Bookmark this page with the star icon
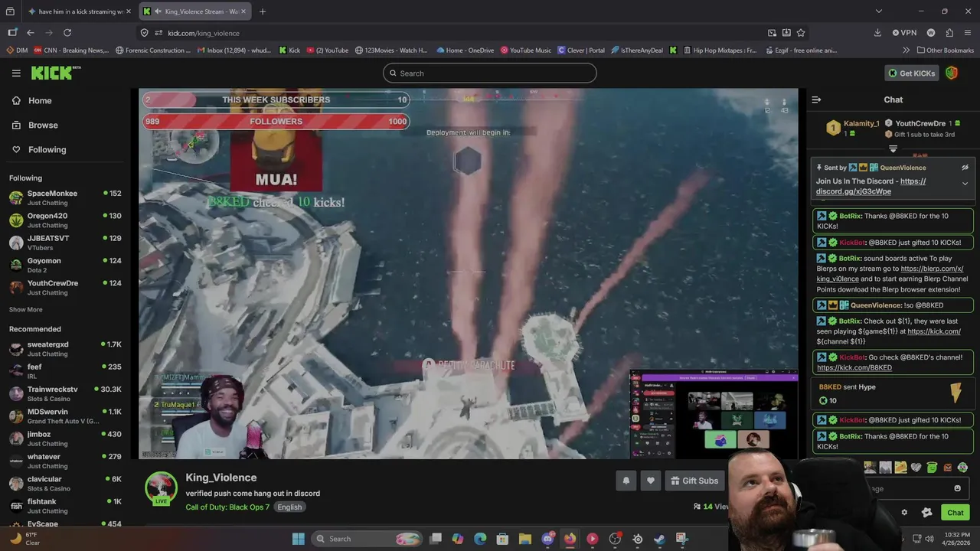This screenshot has width=980, height=551. [801, 33]
